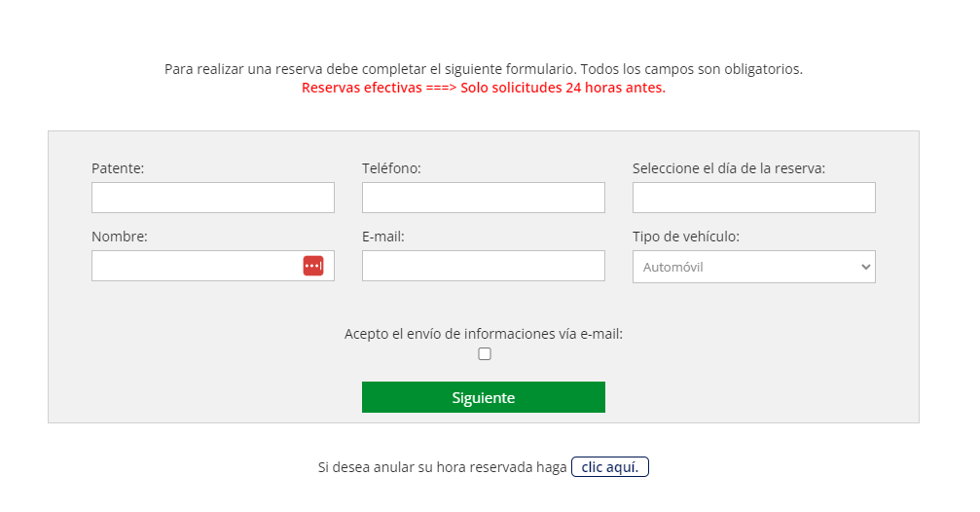Screen dimensions: 980x512
Task: Click the red 'Reservas efectivas' notice text
Action: 483,88
